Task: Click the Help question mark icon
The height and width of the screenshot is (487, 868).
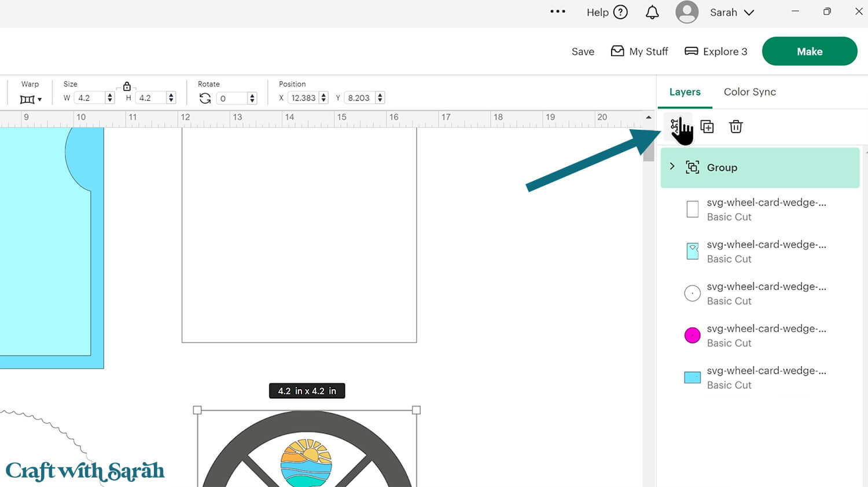Action: tap(620, 12)
